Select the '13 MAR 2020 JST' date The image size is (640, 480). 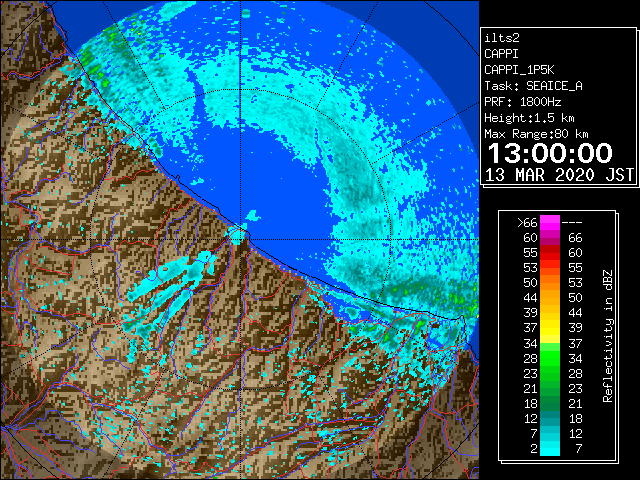[x=559, y=175]
